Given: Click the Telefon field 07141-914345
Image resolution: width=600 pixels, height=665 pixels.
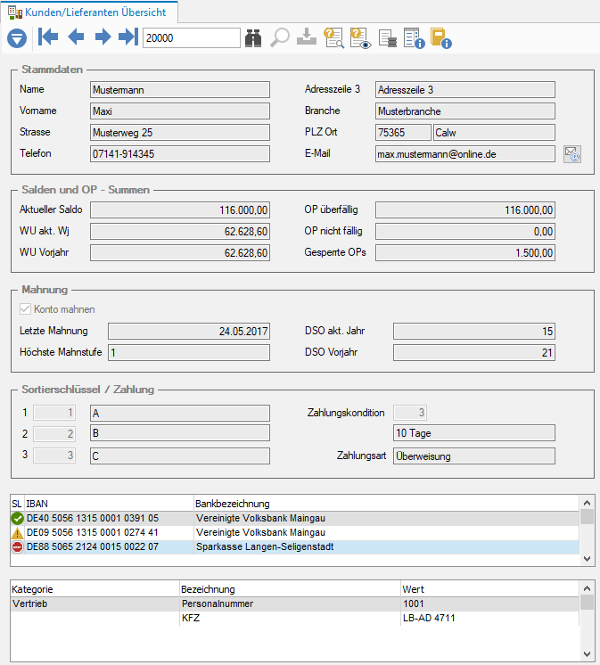Looking at the screenshot, I should 180,154.
